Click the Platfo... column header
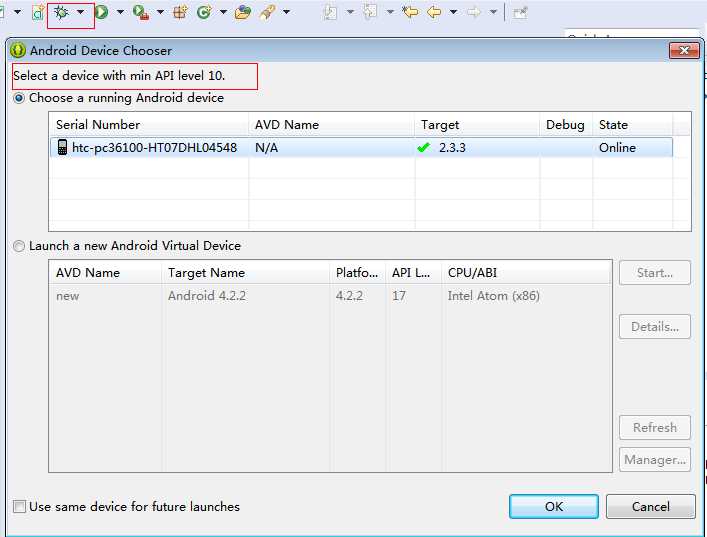This screenshot has height=537, width=707. coord(358,272)
